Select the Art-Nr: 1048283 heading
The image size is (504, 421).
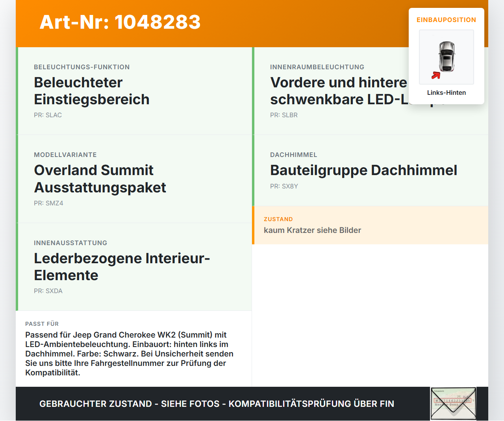pyautogui.click(x=120, y=22)
